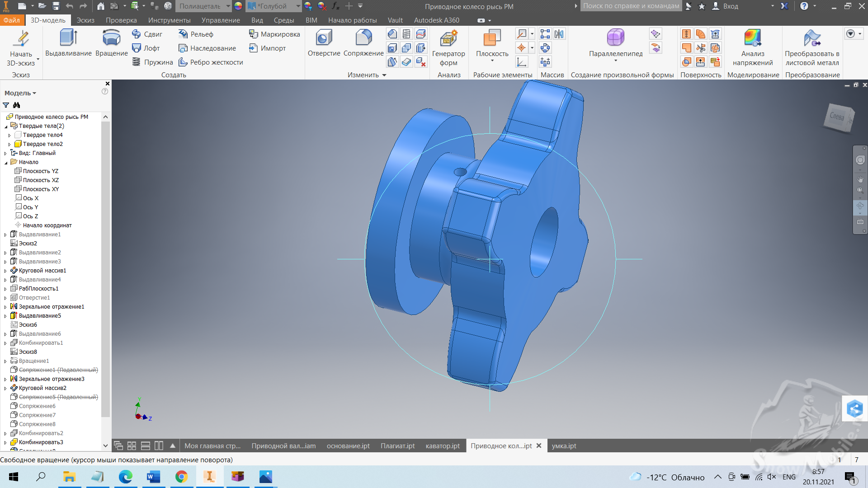Switch to the умка.ipt document tab
The height and width of the screenshot is (488, 868).
(564, 446)
